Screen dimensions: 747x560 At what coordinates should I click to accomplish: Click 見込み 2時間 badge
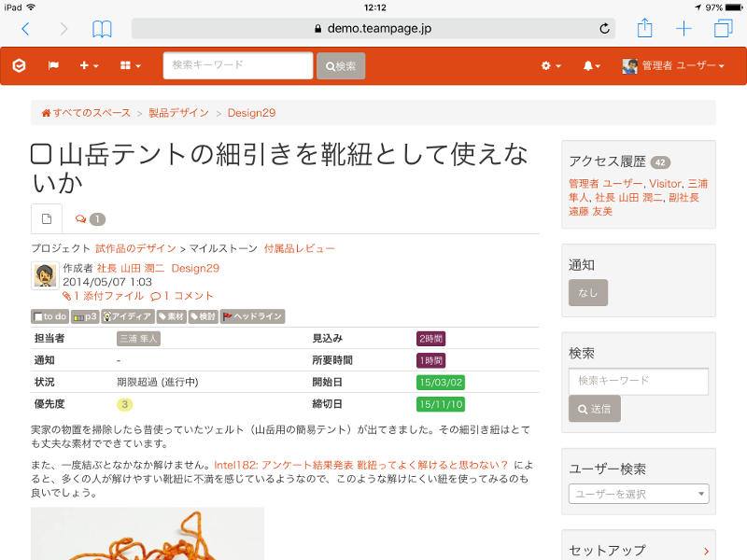pyautogui.click(x=430, y=339)
